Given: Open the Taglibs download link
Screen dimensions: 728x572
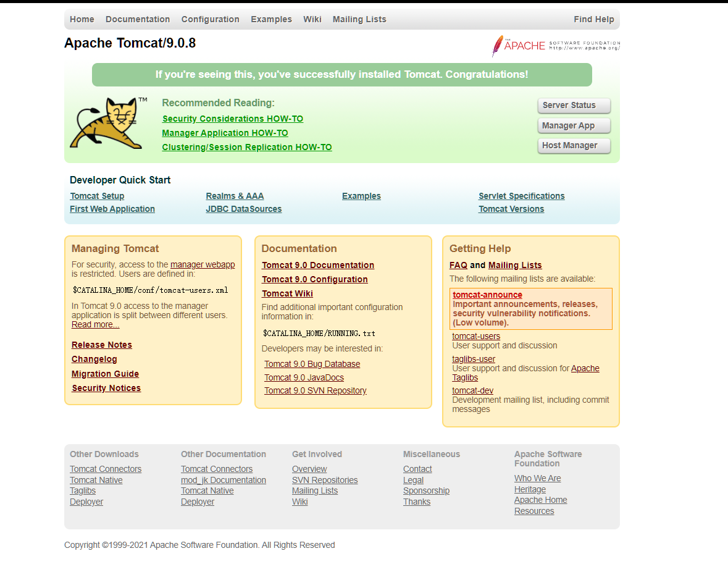Looking at the screenshot, I should (x=83, y=490).
